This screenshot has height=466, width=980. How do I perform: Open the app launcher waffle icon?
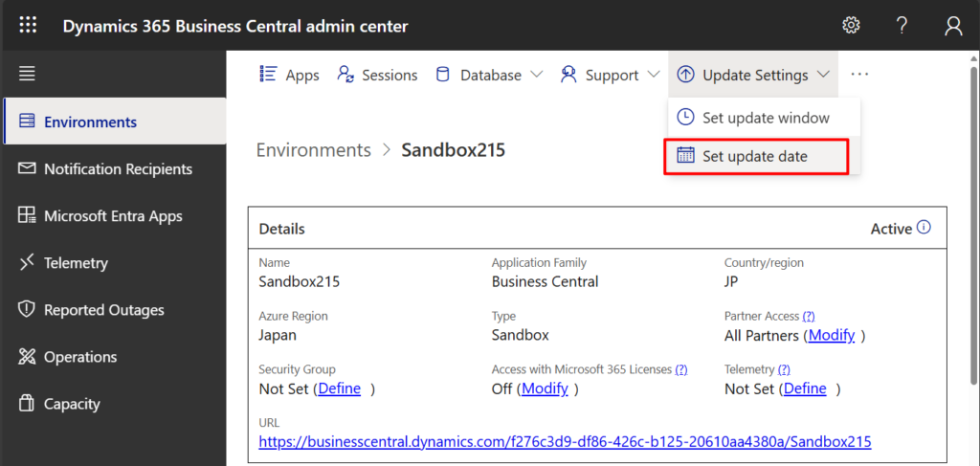click(29, 26)
